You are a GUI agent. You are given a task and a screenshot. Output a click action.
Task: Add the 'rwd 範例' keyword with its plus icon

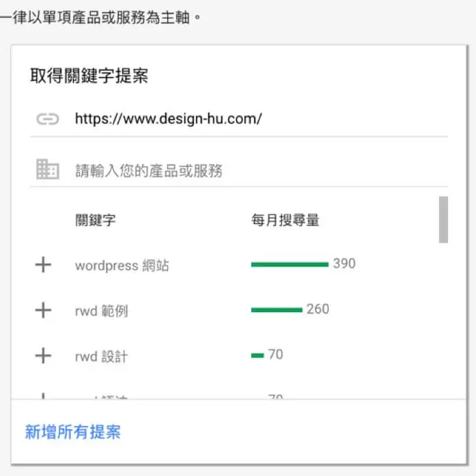[x=43, y=310]
